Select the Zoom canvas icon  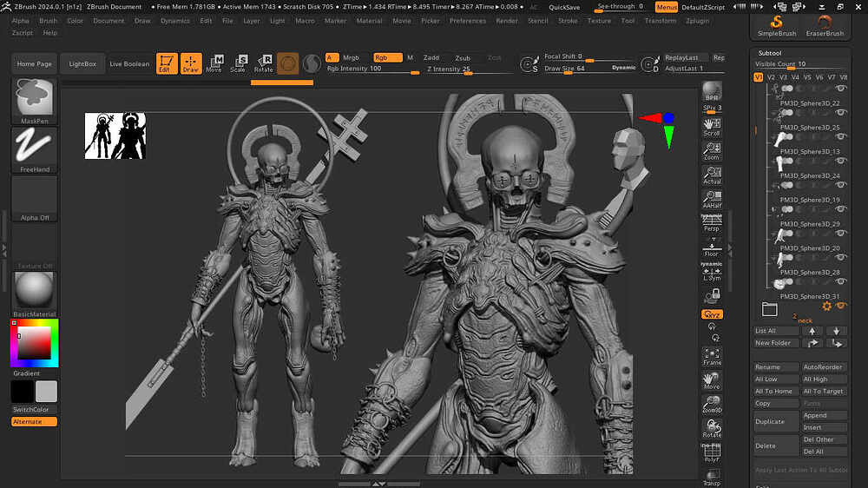pyautogui.click(x=712, y=151)
